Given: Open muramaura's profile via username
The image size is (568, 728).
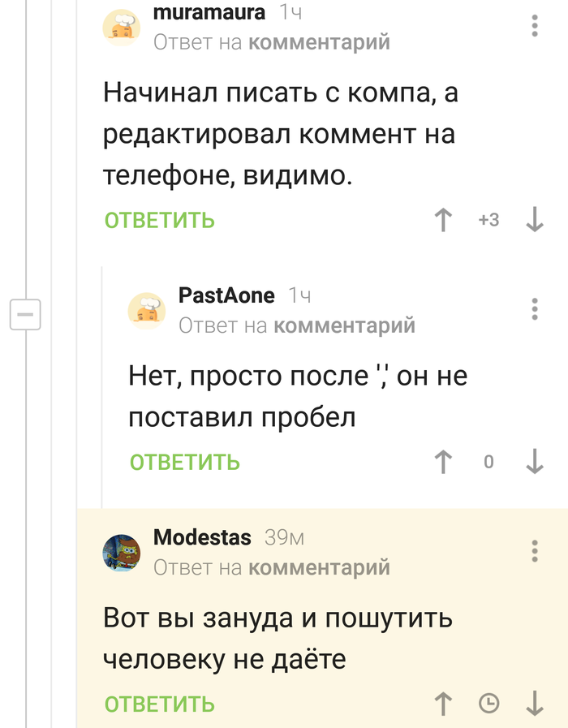Looking at the screenshot, I should coord(209,13).
